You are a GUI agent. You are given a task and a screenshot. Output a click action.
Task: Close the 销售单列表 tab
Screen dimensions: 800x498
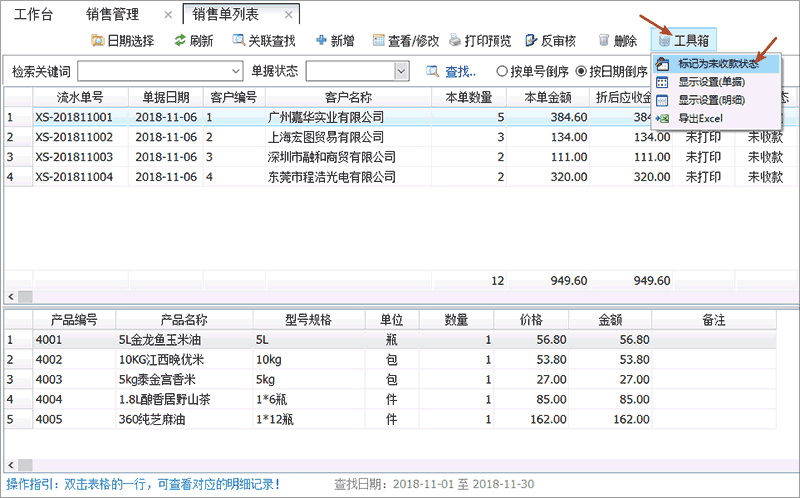288,14
